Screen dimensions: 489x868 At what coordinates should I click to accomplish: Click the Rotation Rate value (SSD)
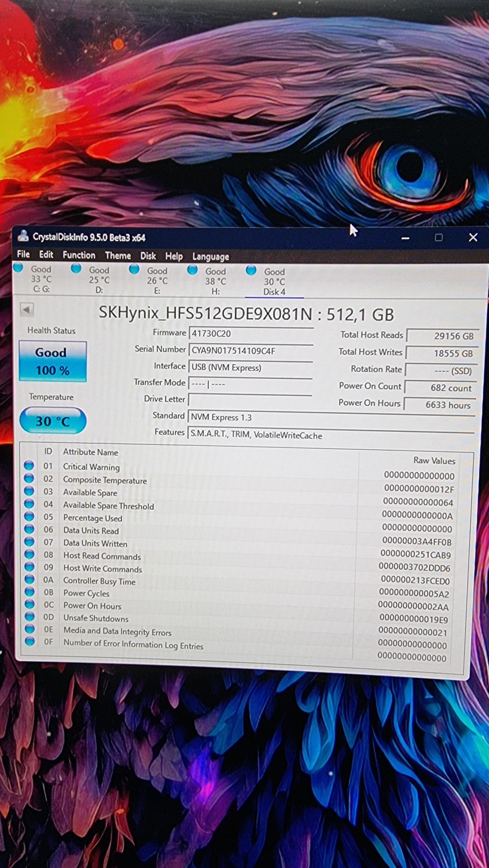(x=442, y=371)
